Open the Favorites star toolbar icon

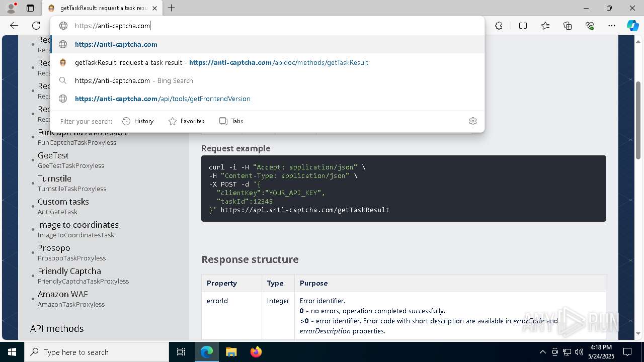tap(545, 26)
